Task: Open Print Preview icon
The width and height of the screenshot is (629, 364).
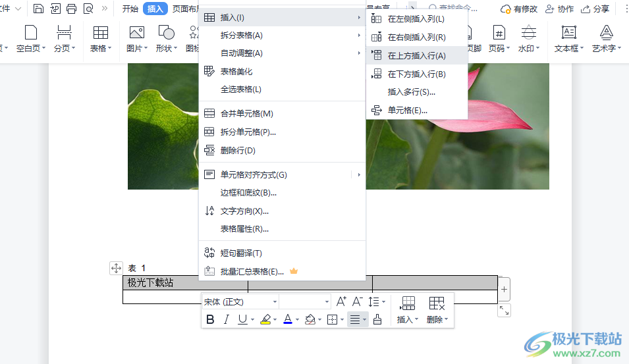Action: (88, 9)
